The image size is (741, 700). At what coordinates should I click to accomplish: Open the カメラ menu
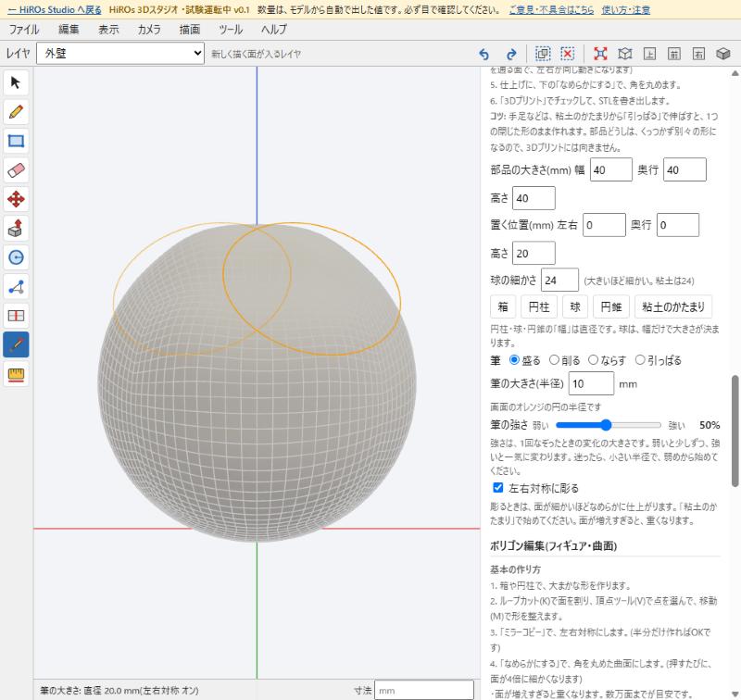[149, 30]
